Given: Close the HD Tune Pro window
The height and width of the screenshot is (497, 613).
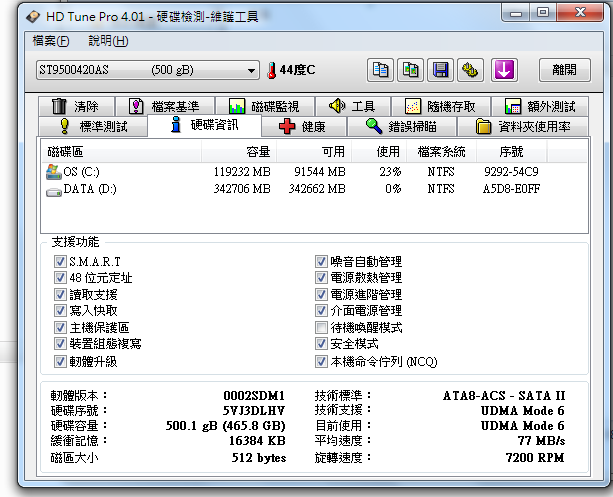Looking at the screenshot, I should pos(580,13).
